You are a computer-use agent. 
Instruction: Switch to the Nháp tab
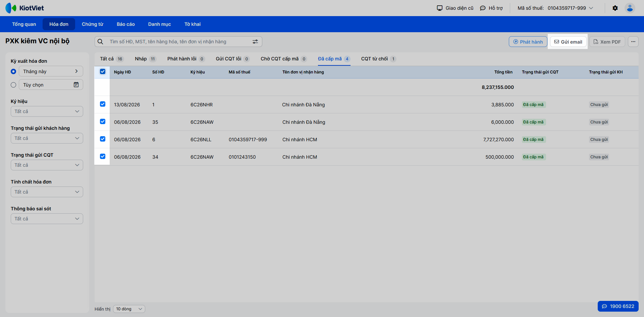coord(146,59)
